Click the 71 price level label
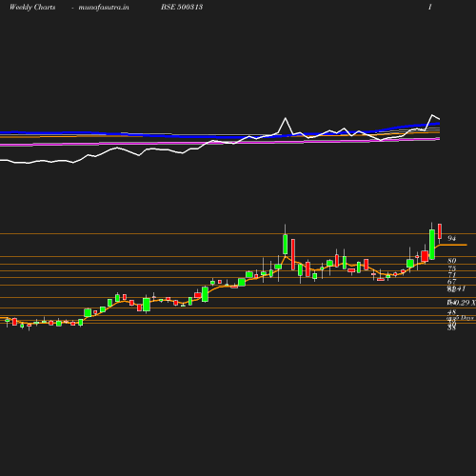 [x=451, y=275]
